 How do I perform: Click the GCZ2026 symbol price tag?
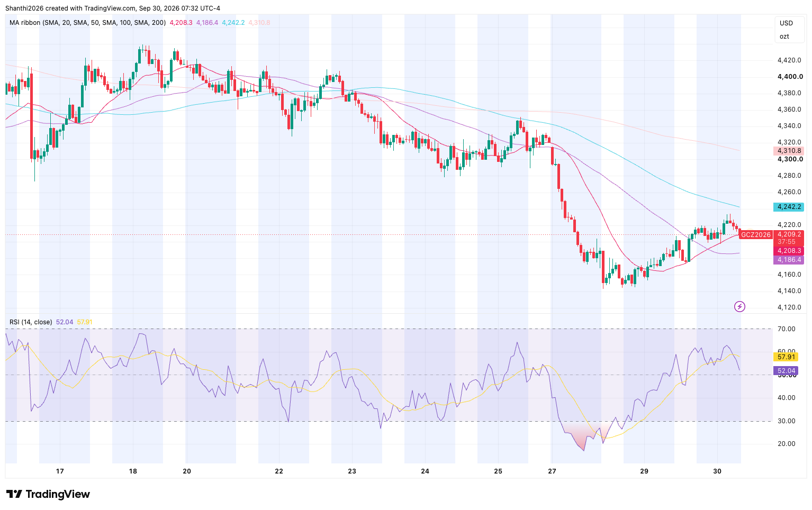pyautogui.click(x=755, y=235)
